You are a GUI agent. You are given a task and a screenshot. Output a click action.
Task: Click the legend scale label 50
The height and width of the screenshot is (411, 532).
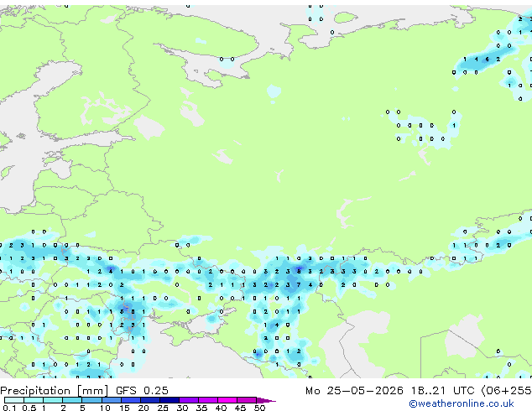point(259,408)
